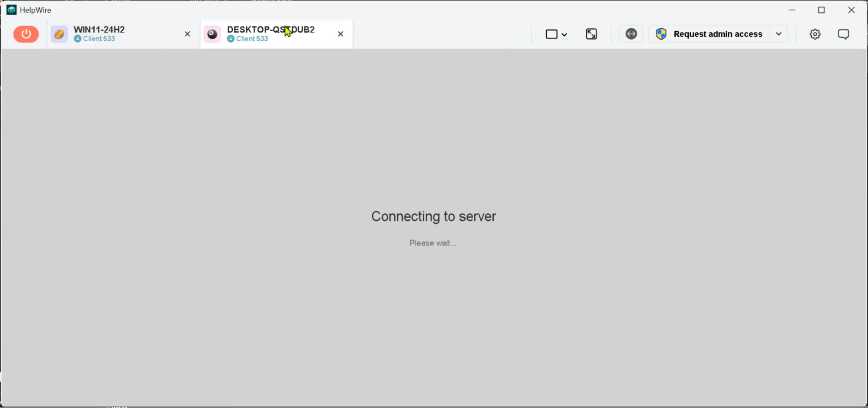Close the HelpWire window
The height and width of the screenshot is (408, 868).
(851, 10)
